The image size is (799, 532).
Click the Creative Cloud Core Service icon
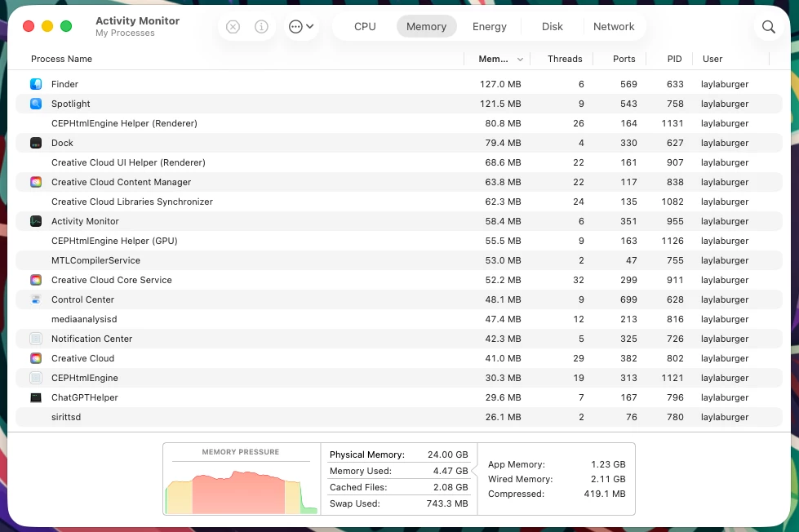click(36, 280)
